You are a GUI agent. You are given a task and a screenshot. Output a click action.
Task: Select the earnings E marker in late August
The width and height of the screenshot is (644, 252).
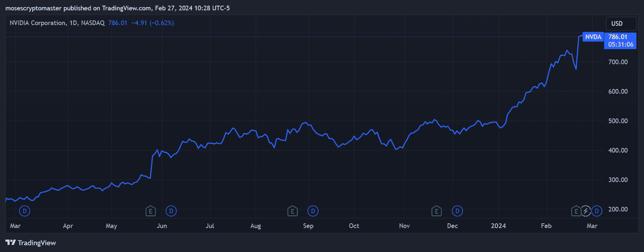pos(293,211)
